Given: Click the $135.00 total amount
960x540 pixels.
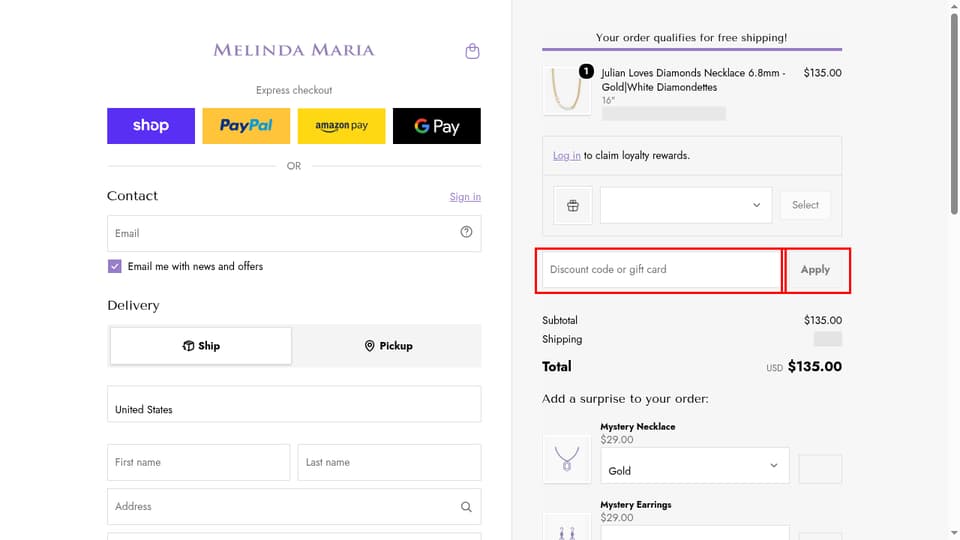Looking at the screenshot, I should coord(814,367).
